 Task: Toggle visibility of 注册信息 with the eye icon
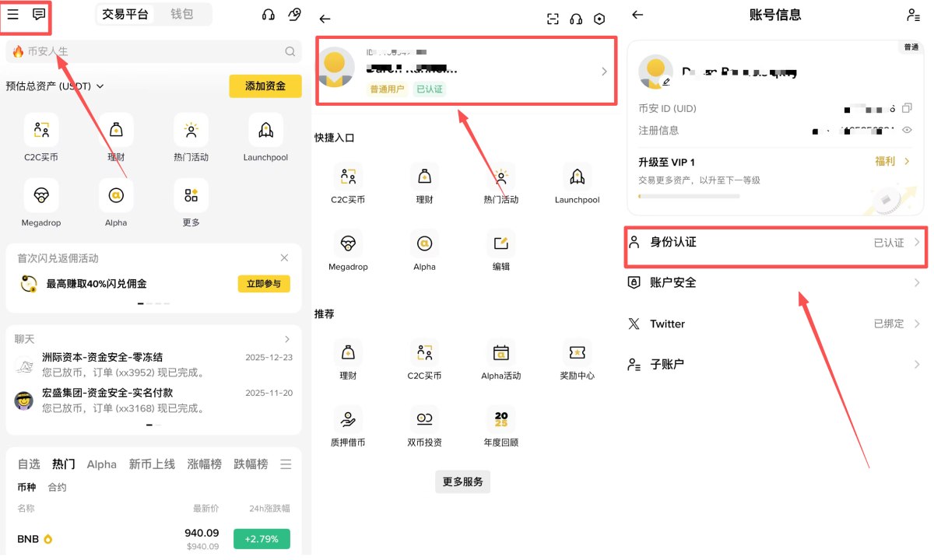click(908, 131)
